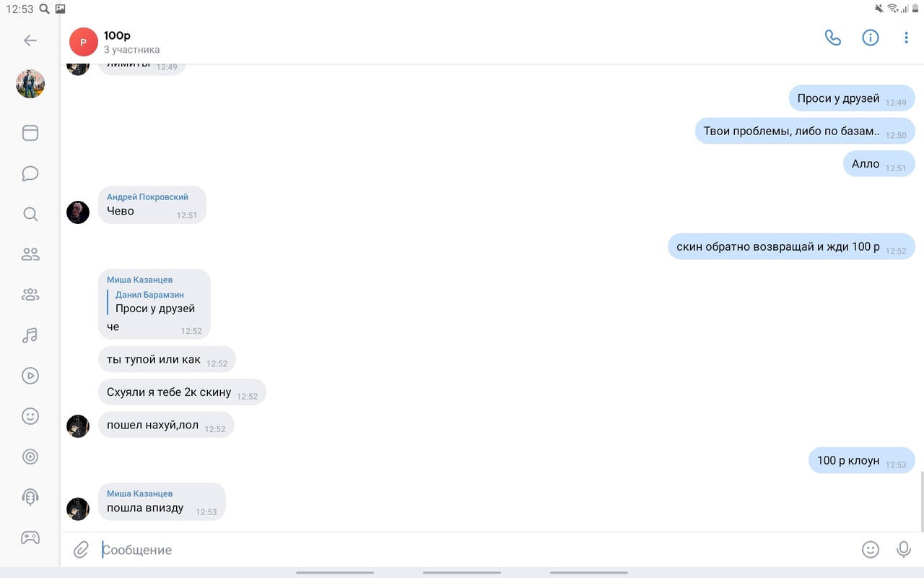924x578 pixels.
Task: Open the Music section
Action: click(x=30, y=335)
